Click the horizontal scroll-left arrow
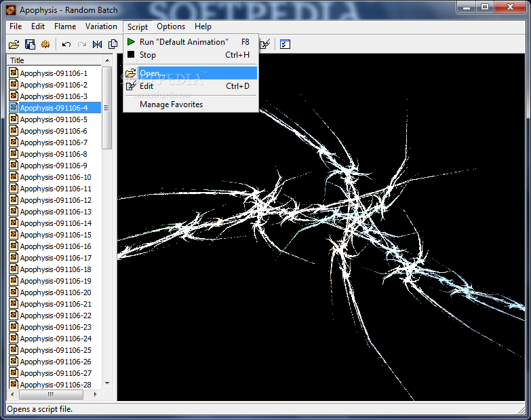Viewport: 531px width, 420px height. click(12, 394)
